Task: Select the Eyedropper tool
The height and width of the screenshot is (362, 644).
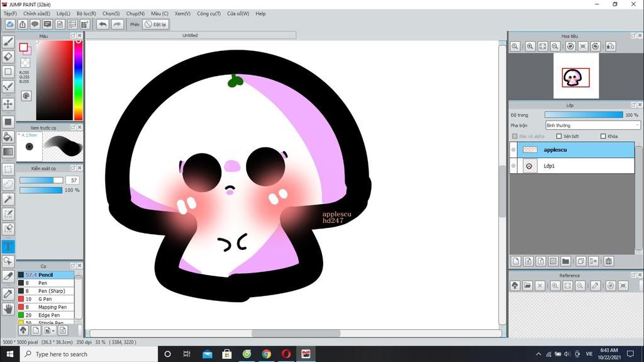Action: (x=8, y=294)
